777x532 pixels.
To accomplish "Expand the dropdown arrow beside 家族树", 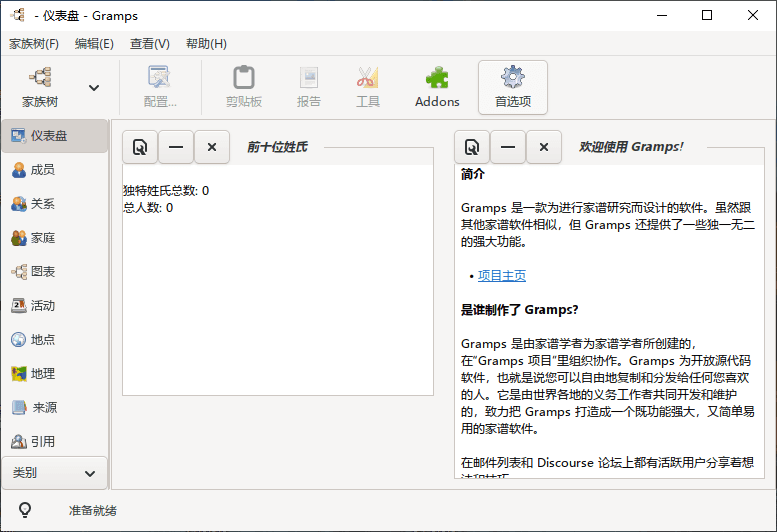I will click(x=94, y=88).
